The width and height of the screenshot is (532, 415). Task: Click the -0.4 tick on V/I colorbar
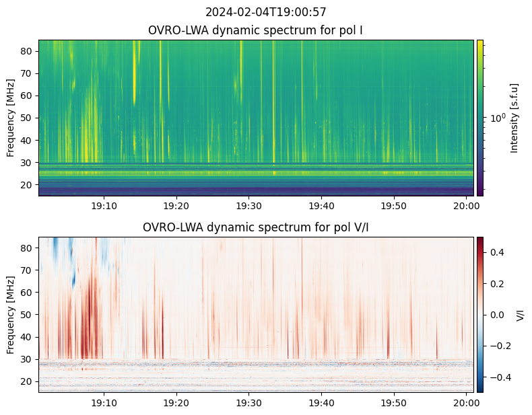497,377
